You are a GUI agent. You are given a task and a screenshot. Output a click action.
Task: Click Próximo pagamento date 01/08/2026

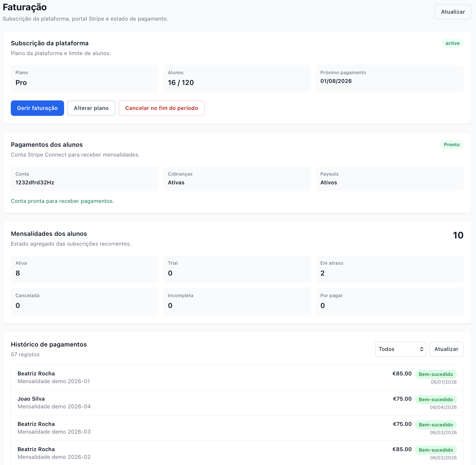pos(336,81)
